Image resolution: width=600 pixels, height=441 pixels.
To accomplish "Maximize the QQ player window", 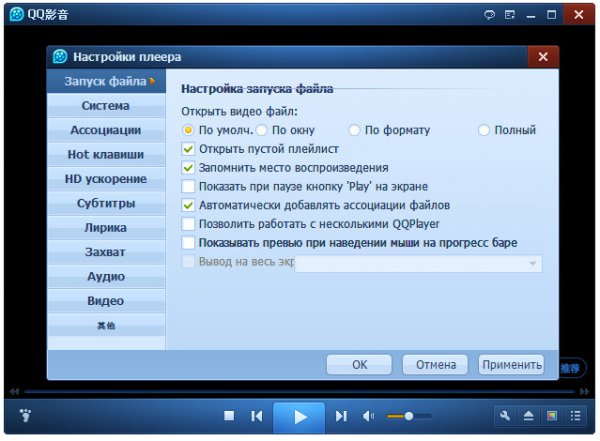I will pos(551,15).
